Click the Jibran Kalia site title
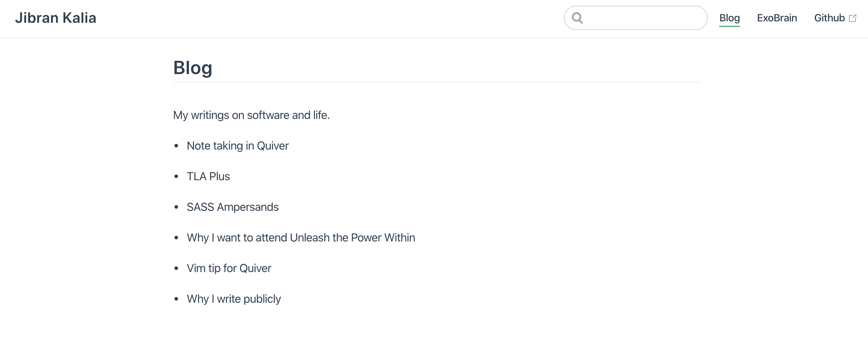Image resolution: width=868 pixels, height=354 pixels. pos(56,17)
